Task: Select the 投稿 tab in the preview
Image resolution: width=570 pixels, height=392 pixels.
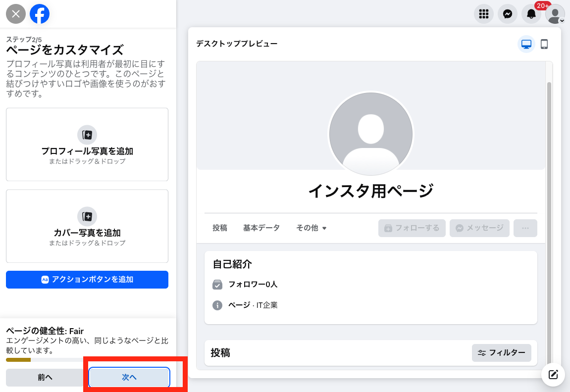Action: 220,228
